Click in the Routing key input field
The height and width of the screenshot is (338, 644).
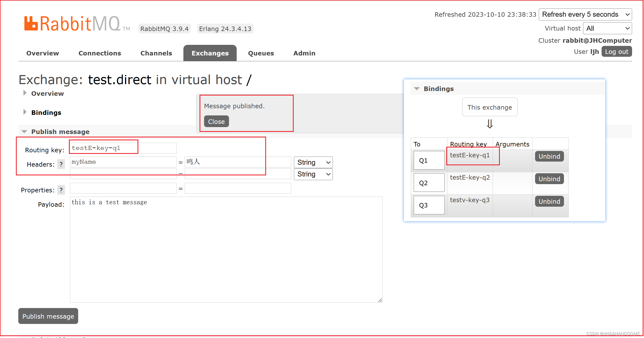[x=123, y=148]
